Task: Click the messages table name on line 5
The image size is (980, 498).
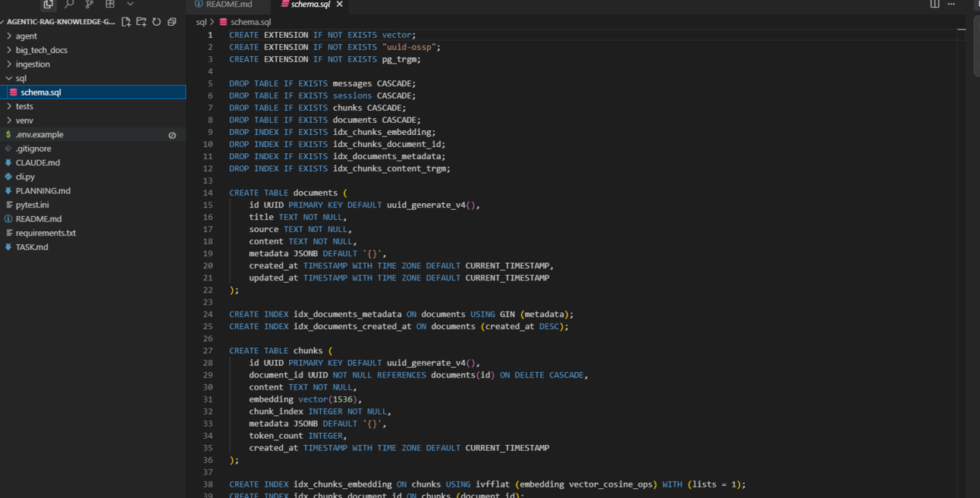Action: (353, 83)
